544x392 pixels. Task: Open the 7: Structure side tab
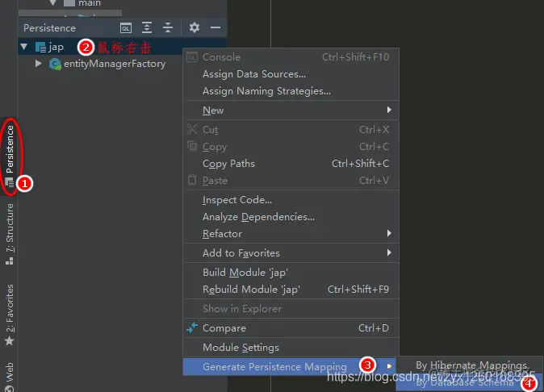click(10, 234)
